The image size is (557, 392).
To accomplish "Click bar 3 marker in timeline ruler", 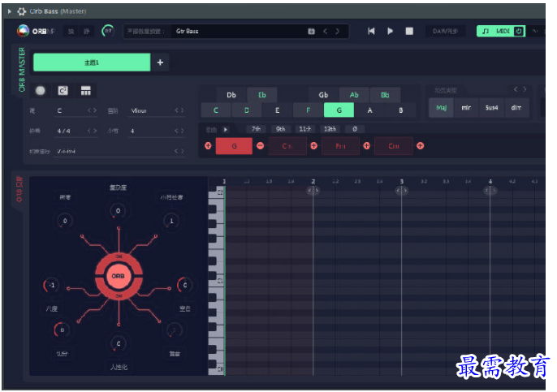I will coord(402,182).
